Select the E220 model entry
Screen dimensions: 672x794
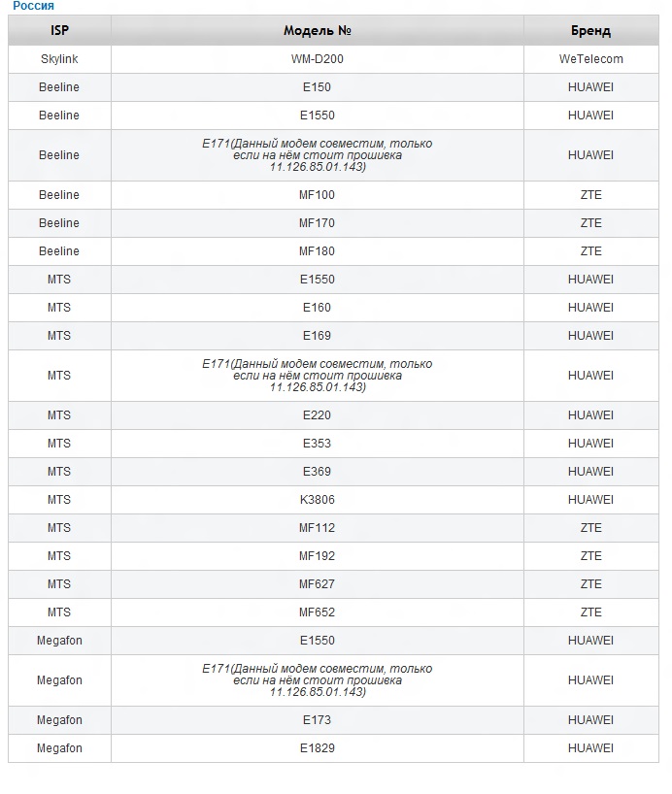tap(317, 415)
